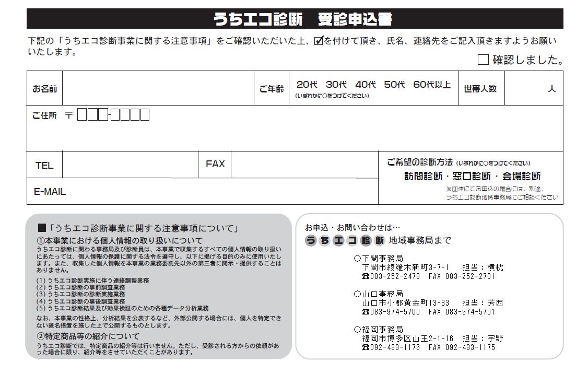588x373 pixels.
Task: Click the phone icon for 下関事務所
Action: pos(366,276)
